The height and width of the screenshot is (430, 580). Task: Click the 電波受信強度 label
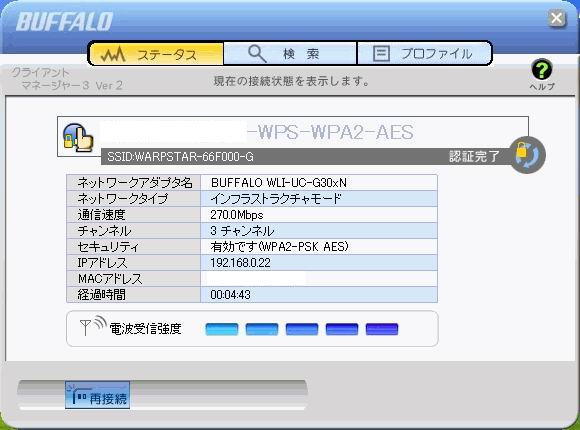coord(145,329)
